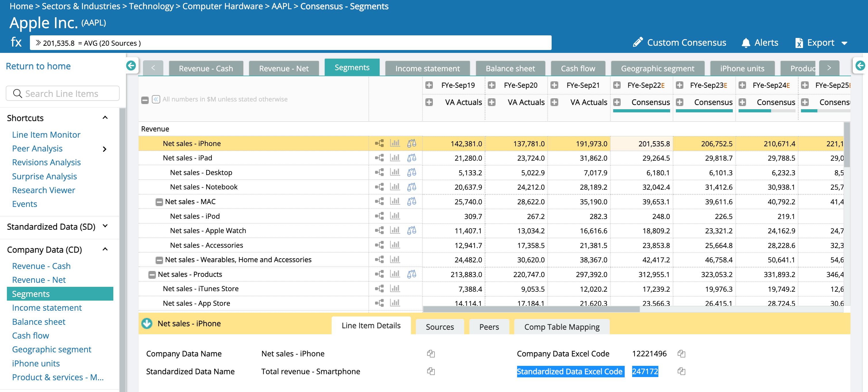The image size is (868, 392).
Task: Click balance scale icon on Net sales - MAC row
Action: 412,201
